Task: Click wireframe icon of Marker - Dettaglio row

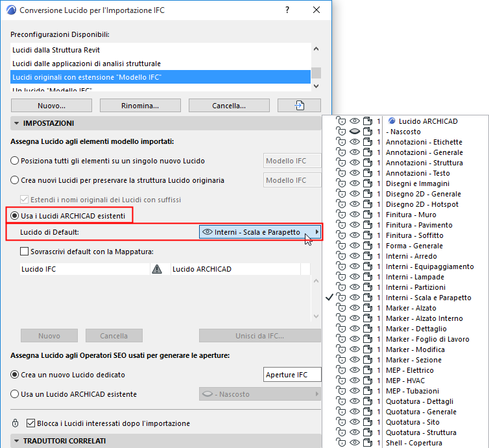Action: [368, 329]
